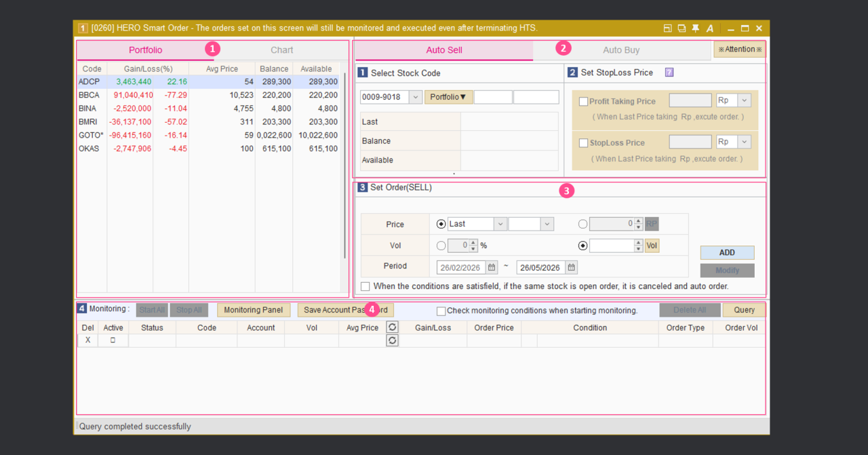Select the BBCA row in portfolio list
Image resolution: width=868 pixels, height=455 pixels.
click(89, 95)
